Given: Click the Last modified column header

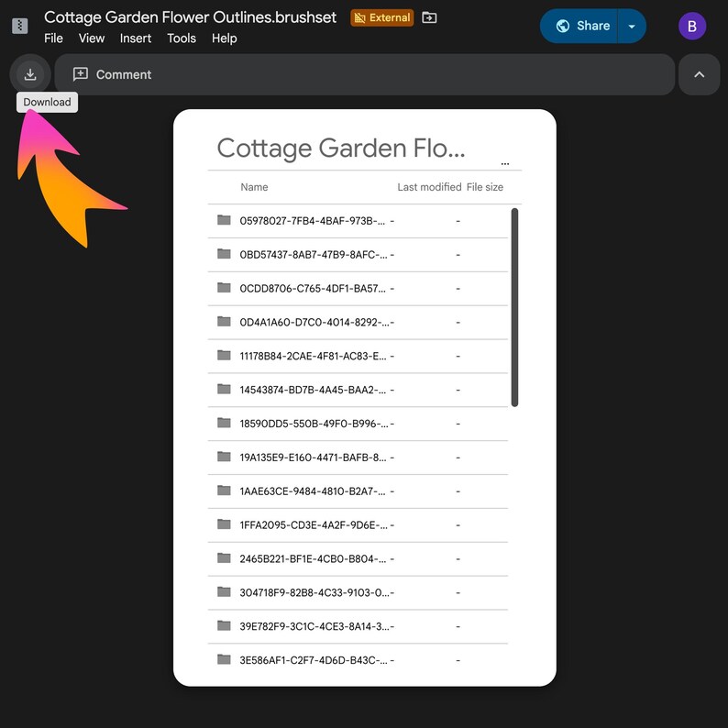Looking at the screenshot, I should point(429,187).
